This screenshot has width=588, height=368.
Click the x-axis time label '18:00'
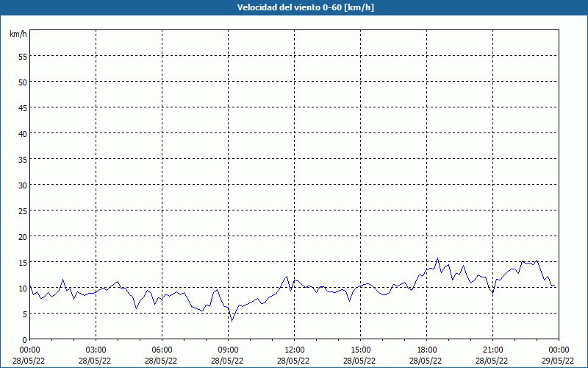pos(426,350)
